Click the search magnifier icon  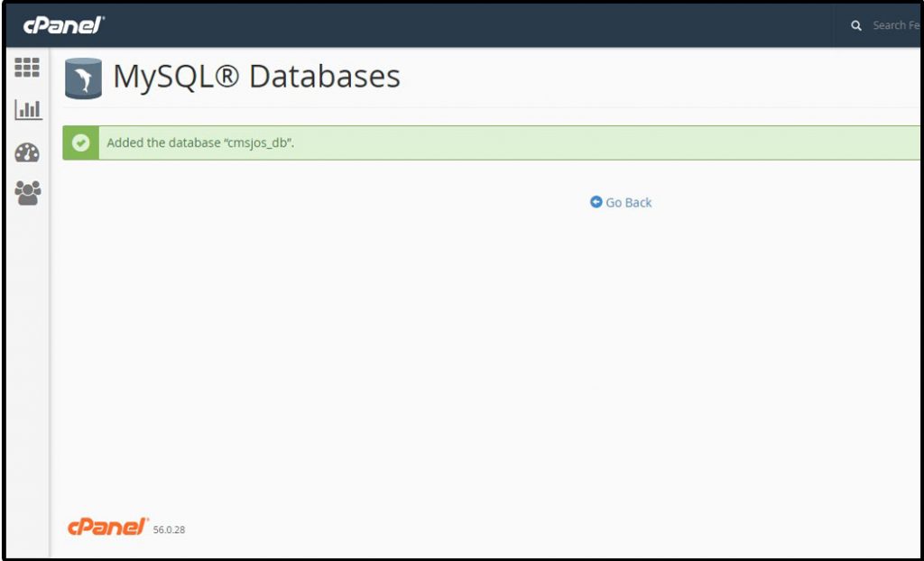point(856,25)
